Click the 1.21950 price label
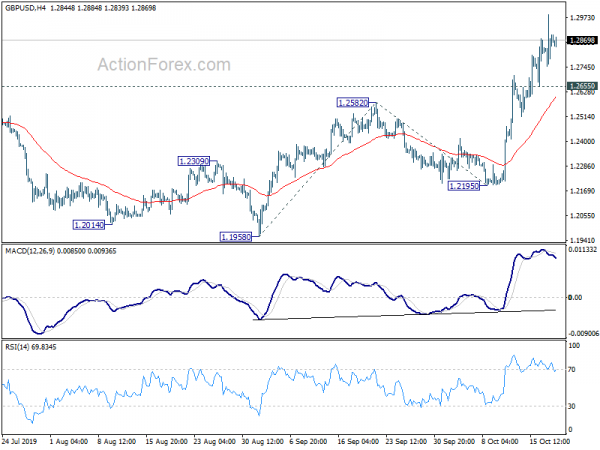 463,186
